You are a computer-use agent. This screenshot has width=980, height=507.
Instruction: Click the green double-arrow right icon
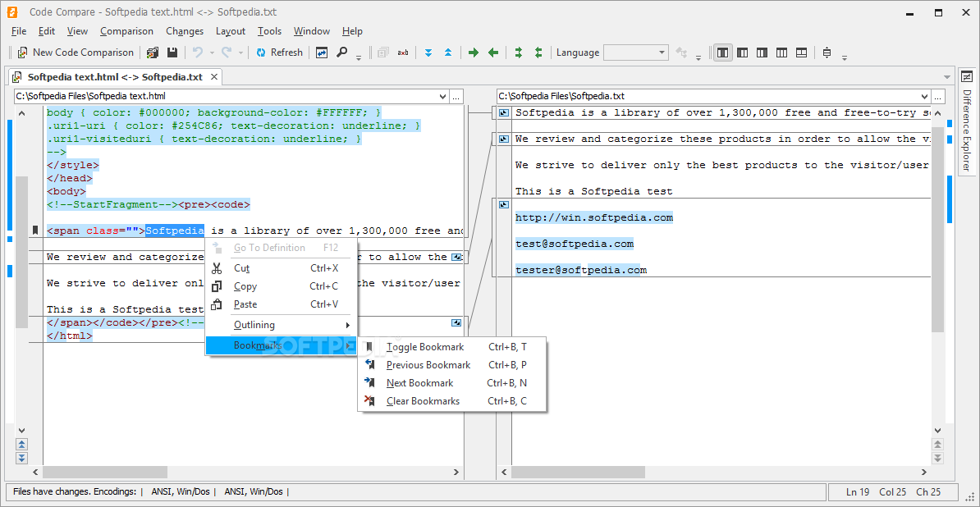pos(518,53)
